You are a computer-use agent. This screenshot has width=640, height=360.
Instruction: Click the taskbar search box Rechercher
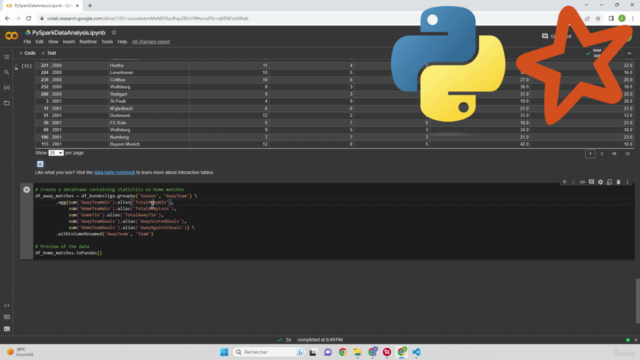coord(269,352)
